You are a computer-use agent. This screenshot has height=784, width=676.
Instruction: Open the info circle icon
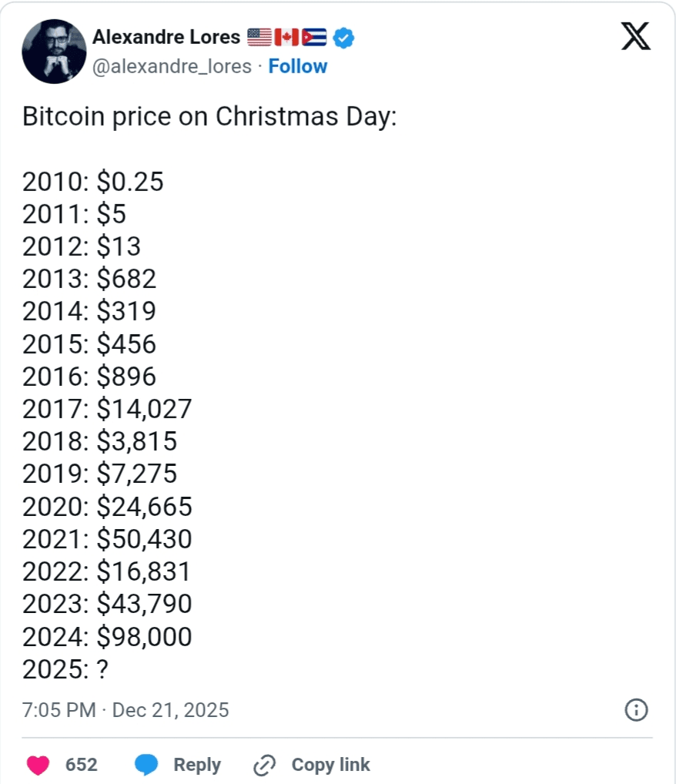636,709
